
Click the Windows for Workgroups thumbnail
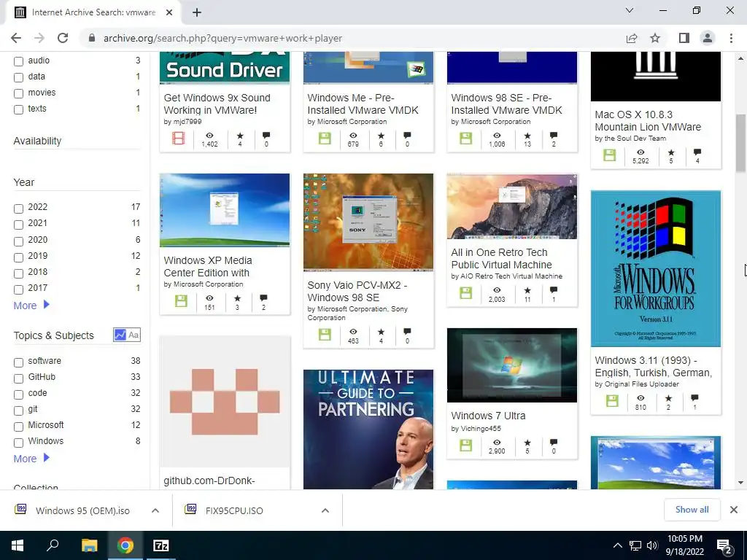pos(656,268)
